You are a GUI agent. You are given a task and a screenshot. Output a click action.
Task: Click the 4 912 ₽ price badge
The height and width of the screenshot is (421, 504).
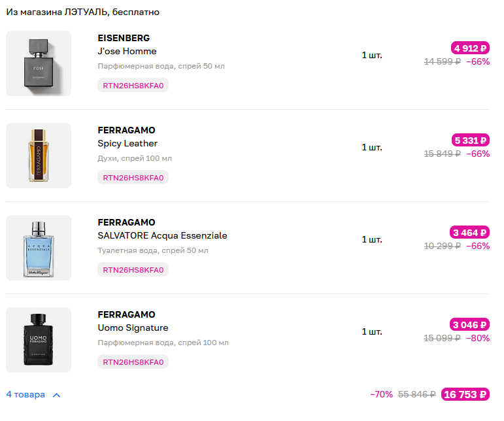tap(470, 48)
